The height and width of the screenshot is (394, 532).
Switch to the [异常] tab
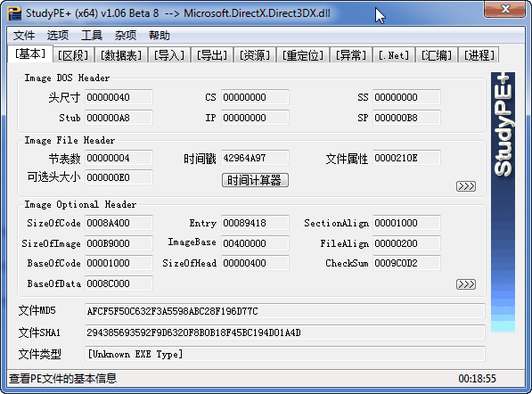point(351,55)
